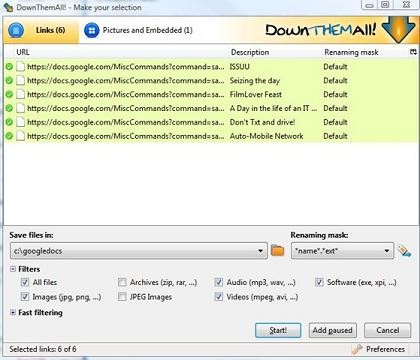This screenshot has width=420, height=360.
Task: Select the A Day in the life description
Action: coord(273,108)
